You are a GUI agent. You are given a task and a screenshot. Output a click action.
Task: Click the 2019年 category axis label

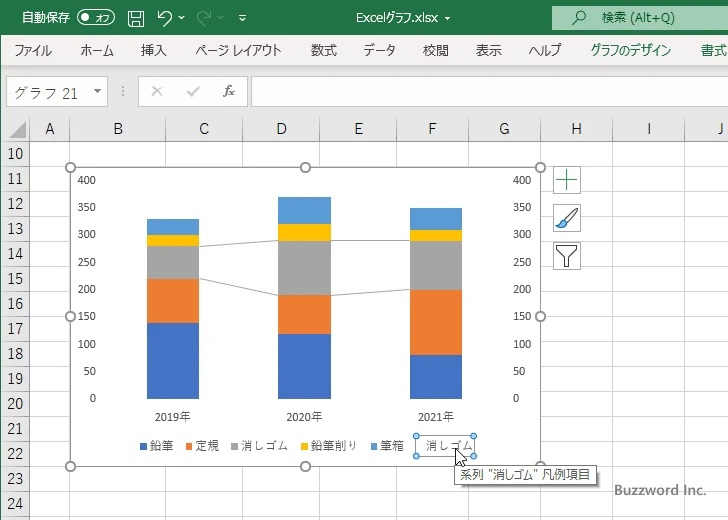(x=173, y=416)
